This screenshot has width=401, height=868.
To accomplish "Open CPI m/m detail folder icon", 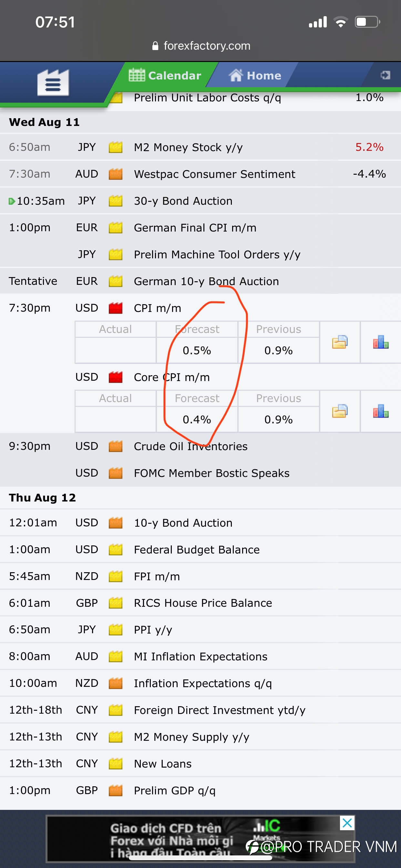I will tap(339, 342).
